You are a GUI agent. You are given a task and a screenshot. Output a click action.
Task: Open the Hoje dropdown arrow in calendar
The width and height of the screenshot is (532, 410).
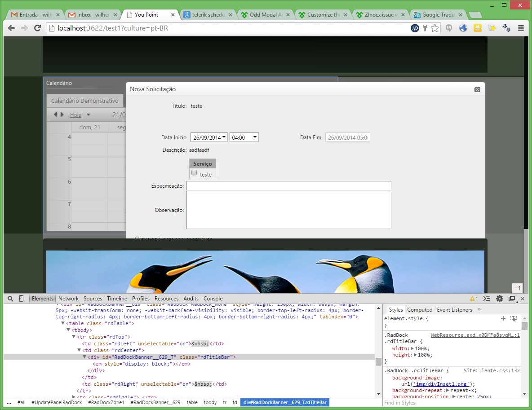click(x=88, y=115)
